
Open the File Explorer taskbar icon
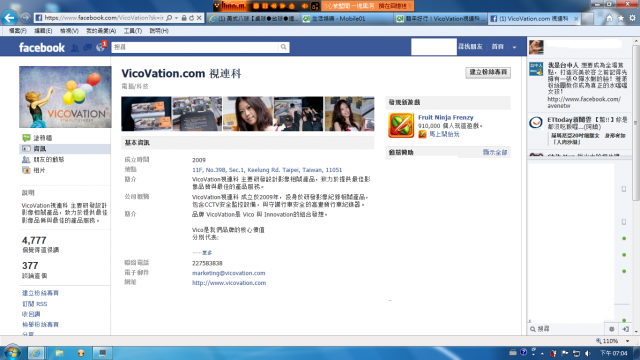[x=59, y=353]
